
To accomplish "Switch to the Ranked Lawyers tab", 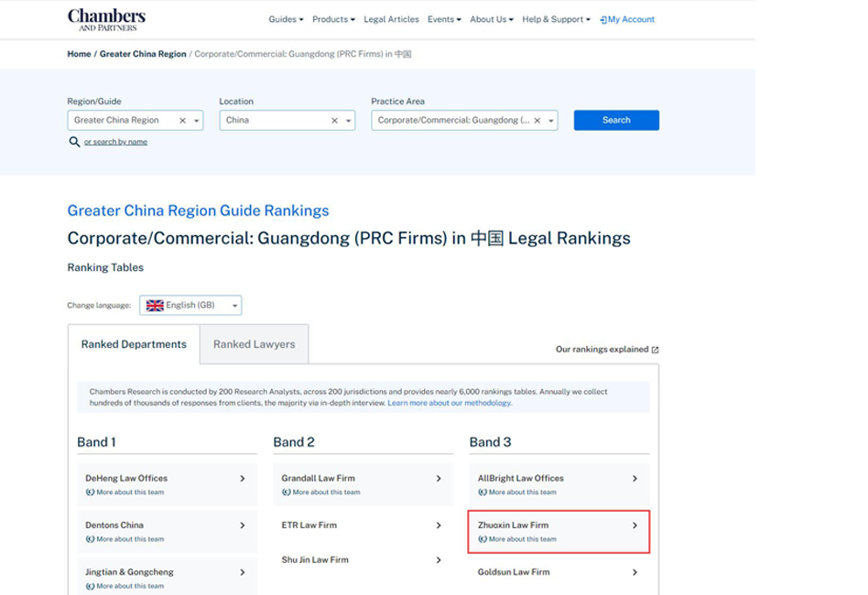I will [255, 344].
